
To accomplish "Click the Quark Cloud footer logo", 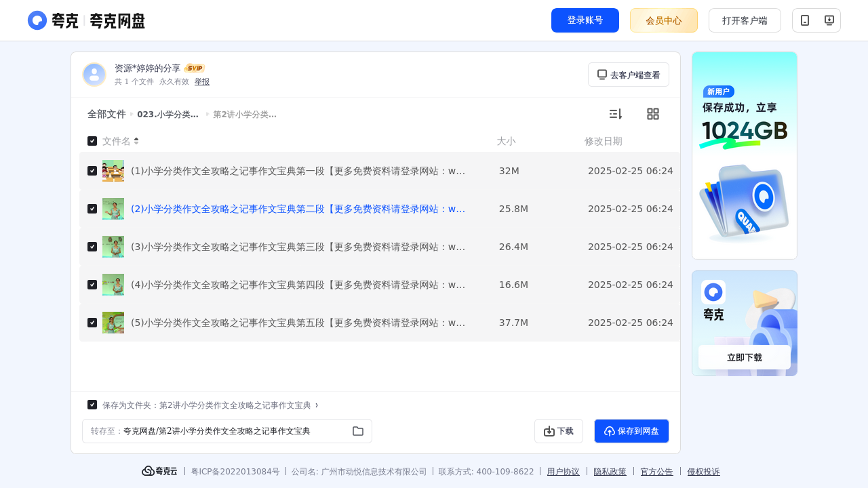I will (159, 471).
